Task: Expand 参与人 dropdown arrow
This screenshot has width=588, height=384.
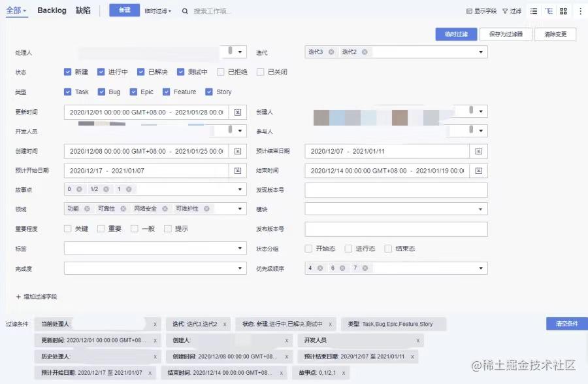Action: [x=481, y=131]
